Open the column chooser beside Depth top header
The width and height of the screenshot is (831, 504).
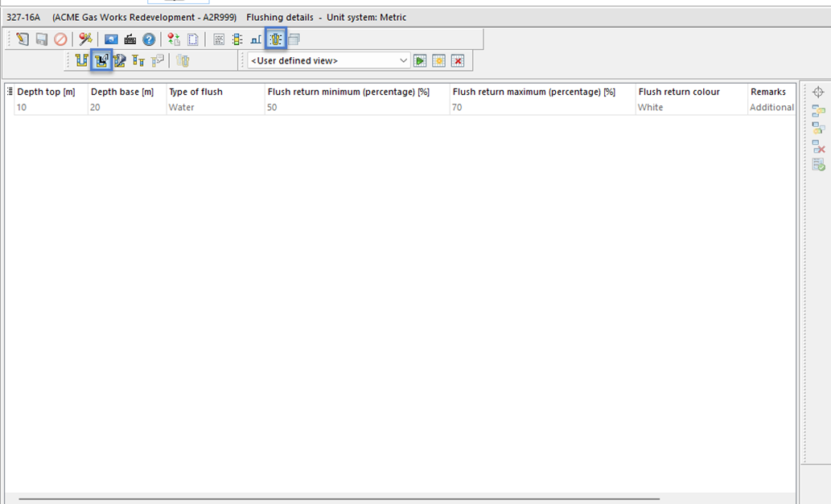click(10, 92)
